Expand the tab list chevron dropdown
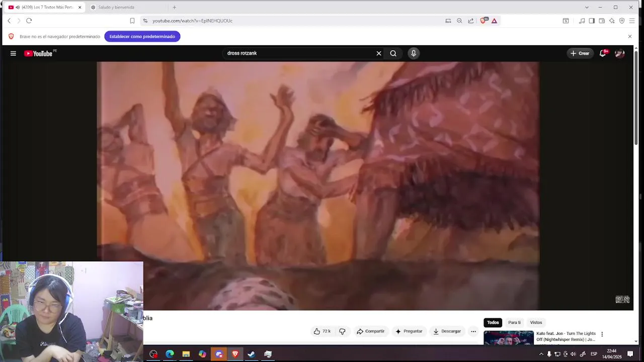Viewport: 644px width, 362px height. [x=587, y=8]
